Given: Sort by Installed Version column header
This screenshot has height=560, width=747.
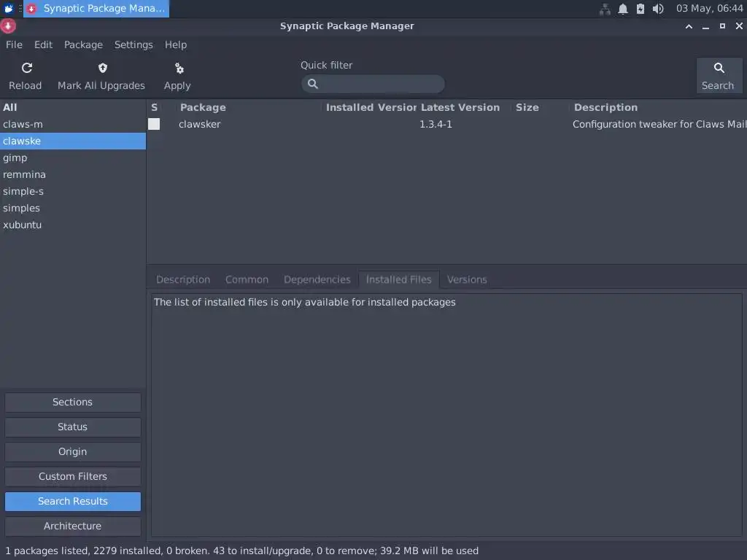Looking at the screenshot, I should [371, 108].
